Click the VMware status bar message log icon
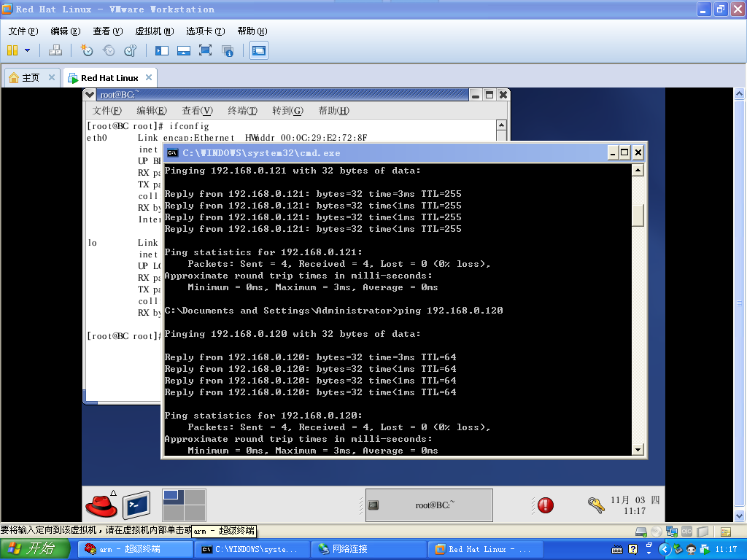This screenshot has height=560, width=747. point(726,532)
